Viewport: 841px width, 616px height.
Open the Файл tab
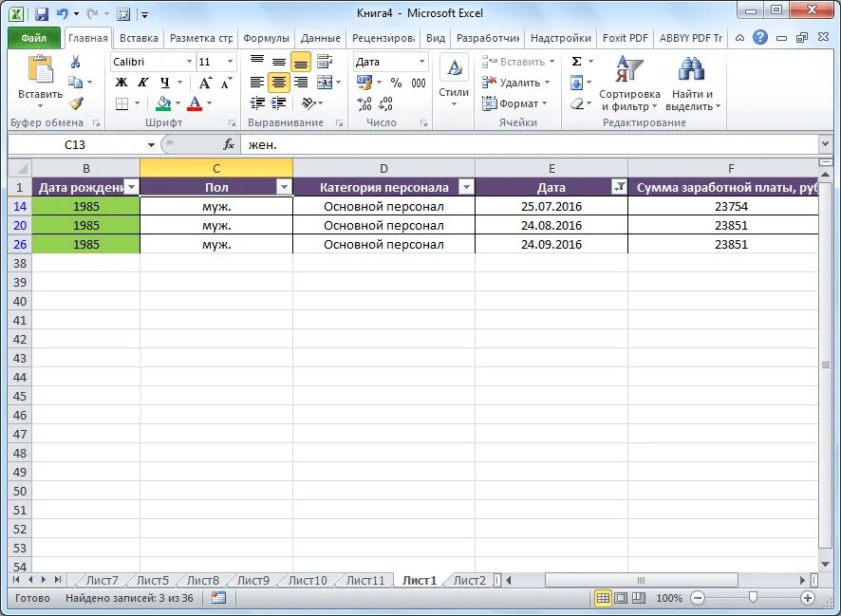34,38
